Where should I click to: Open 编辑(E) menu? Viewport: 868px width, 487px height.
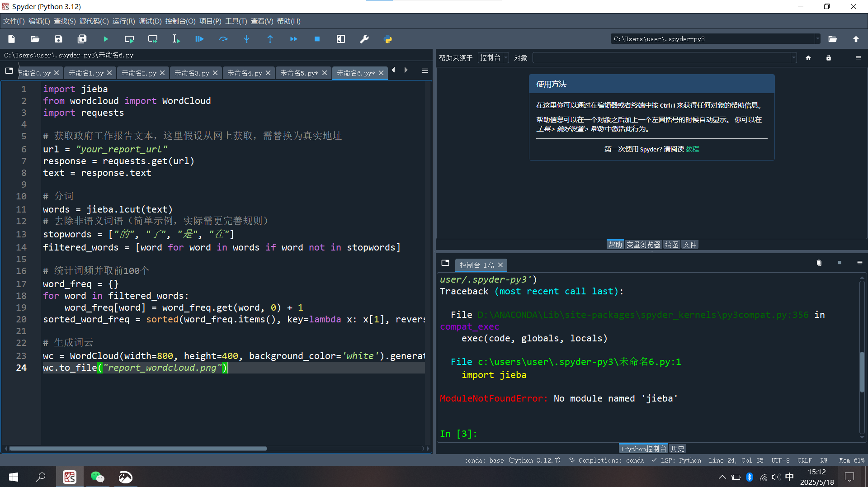pyautogui.click(x=39, y=21)
